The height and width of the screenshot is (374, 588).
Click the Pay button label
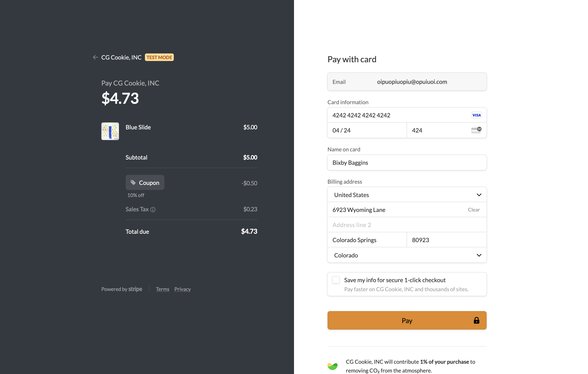407,321
